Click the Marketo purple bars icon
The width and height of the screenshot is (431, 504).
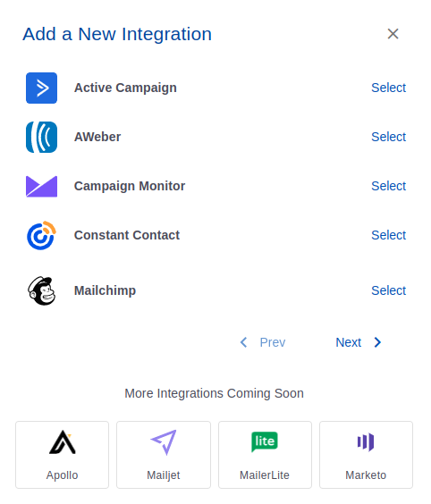[x=366, y=442]
